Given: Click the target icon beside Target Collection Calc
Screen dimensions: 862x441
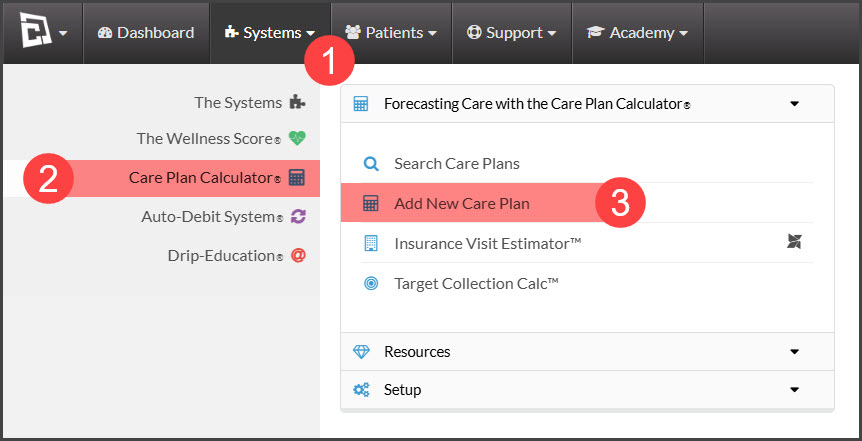Looking at the screenshot, I should coord(372,284).
